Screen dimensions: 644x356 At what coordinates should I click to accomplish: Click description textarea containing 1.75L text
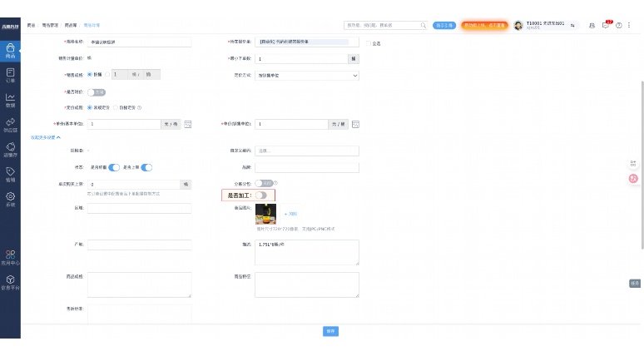(307, 253)
